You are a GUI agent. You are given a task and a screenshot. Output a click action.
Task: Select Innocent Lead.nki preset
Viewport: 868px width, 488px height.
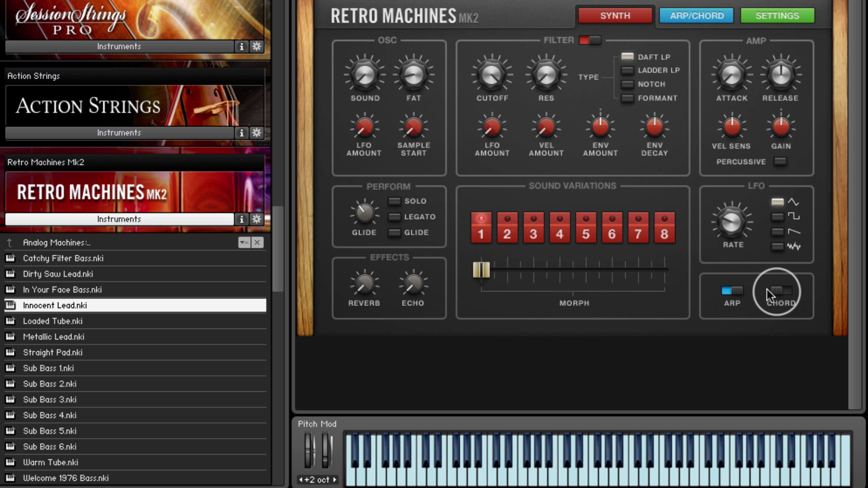tap(135, 305)
